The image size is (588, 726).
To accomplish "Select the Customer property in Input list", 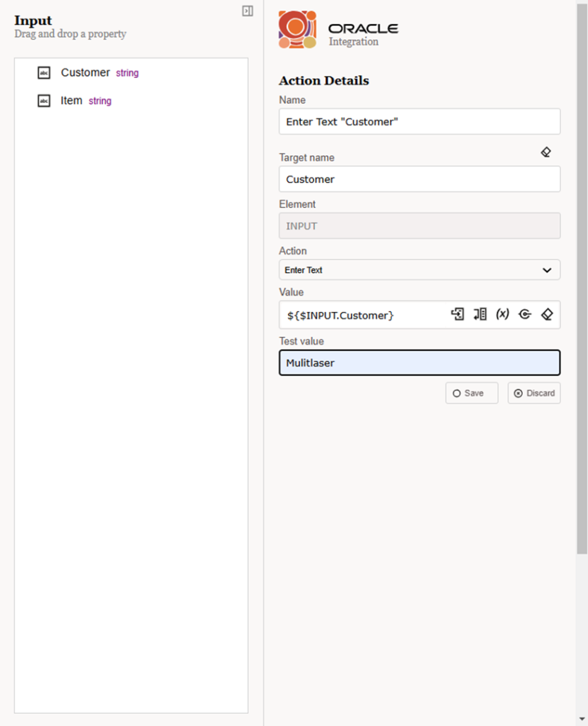I will tap(85, 72).
